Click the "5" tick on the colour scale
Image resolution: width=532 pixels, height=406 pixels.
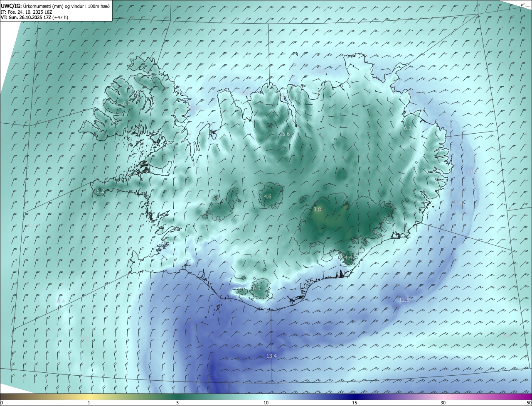point(177,403)
